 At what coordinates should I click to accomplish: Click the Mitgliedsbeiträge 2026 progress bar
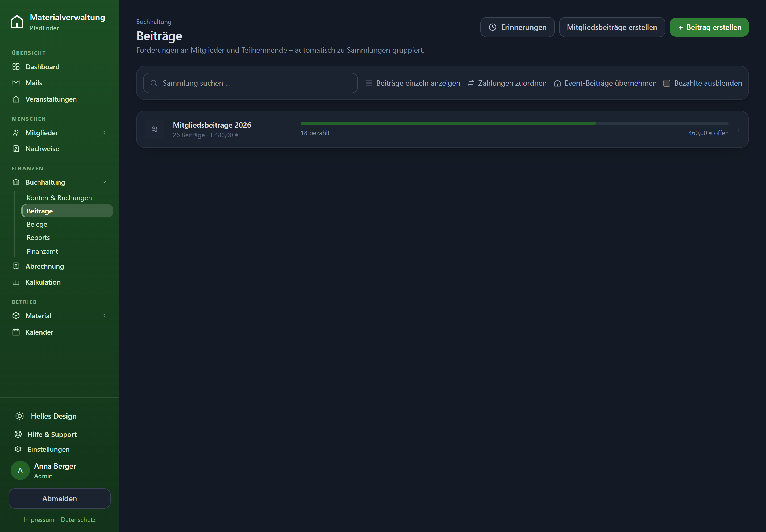pyautogui.click(x=514, y=123)
